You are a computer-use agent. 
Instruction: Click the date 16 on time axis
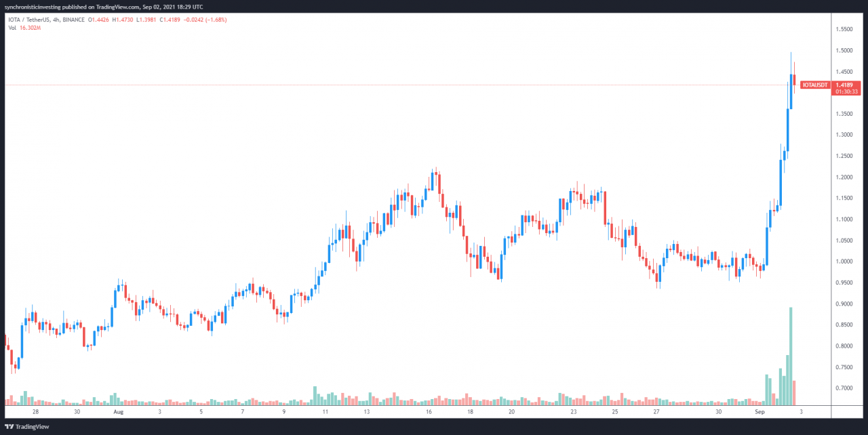[x=429, y=411]
